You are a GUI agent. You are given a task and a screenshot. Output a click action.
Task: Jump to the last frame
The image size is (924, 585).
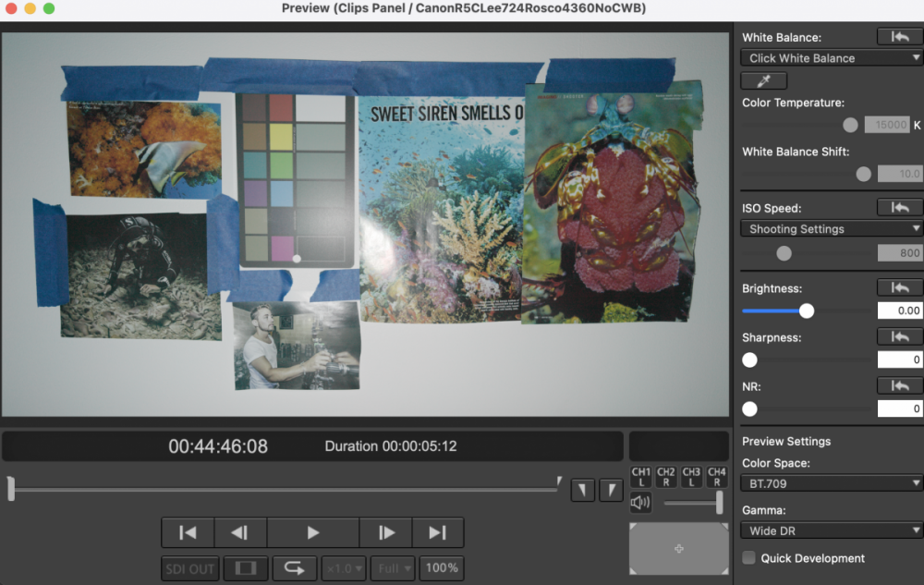tap(438, 532)
